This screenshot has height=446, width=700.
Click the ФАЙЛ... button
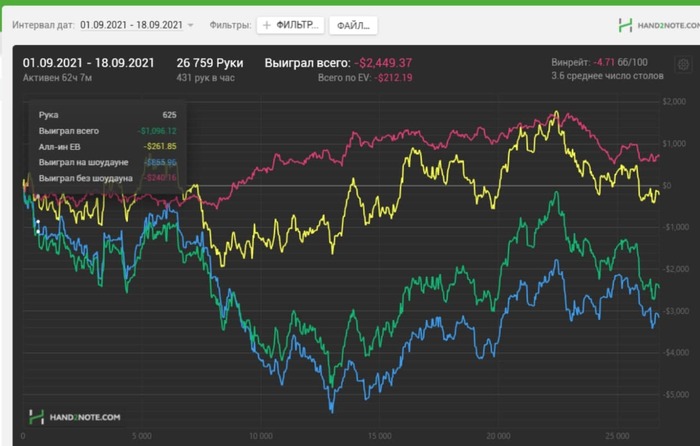pyautogui.click(x=353, y=25)
